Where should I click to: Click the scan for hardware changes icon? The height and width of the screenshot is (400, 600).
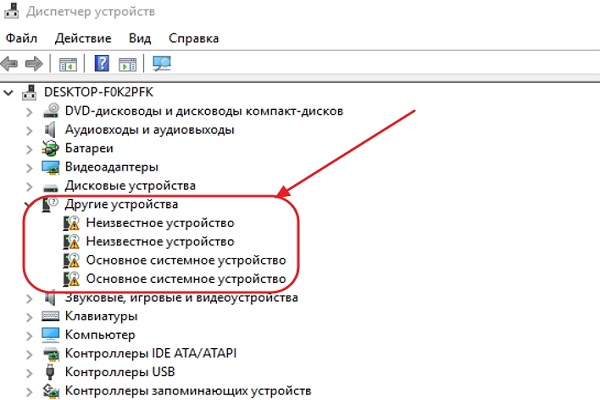pyautogui.click(x=162, y=64)
